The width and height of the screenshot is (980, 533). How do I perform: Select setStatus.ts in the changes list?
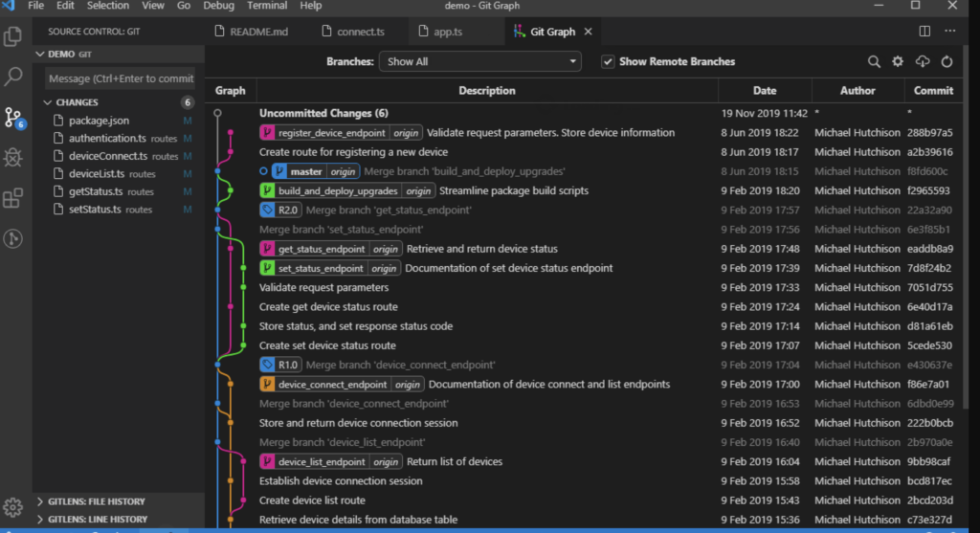(119, 210)
